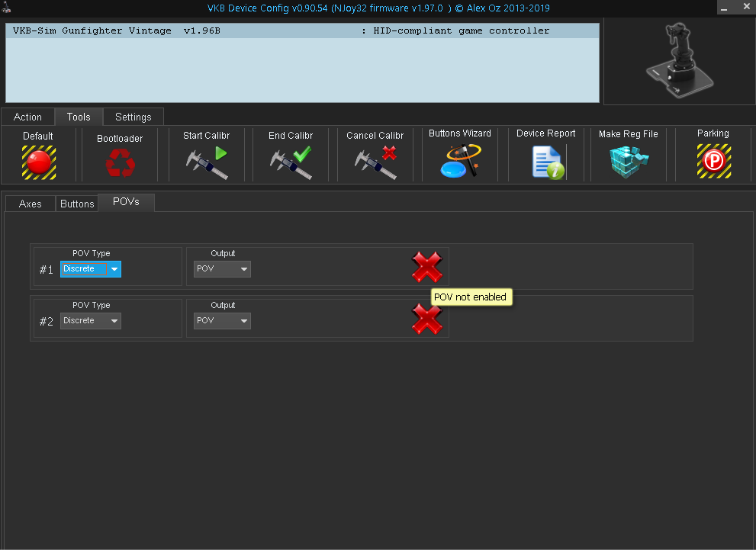This screenshot has height=552, width=756.
Task: Select the POVs tab
Action: (x=127, y=202)
